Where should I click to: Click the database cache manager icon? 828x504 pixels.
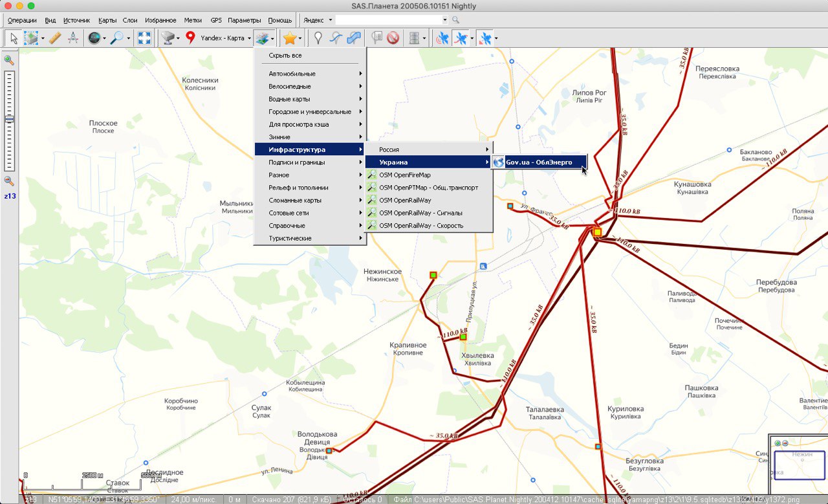pos(414,38)
